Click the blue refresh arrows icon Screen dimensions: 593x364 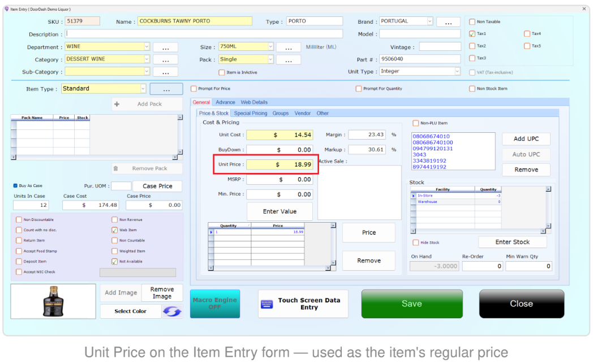point(172,311)
